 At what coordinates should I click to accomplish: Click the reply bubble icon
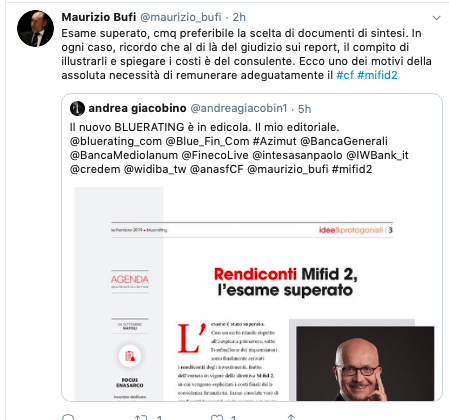(x=68, y=417)
